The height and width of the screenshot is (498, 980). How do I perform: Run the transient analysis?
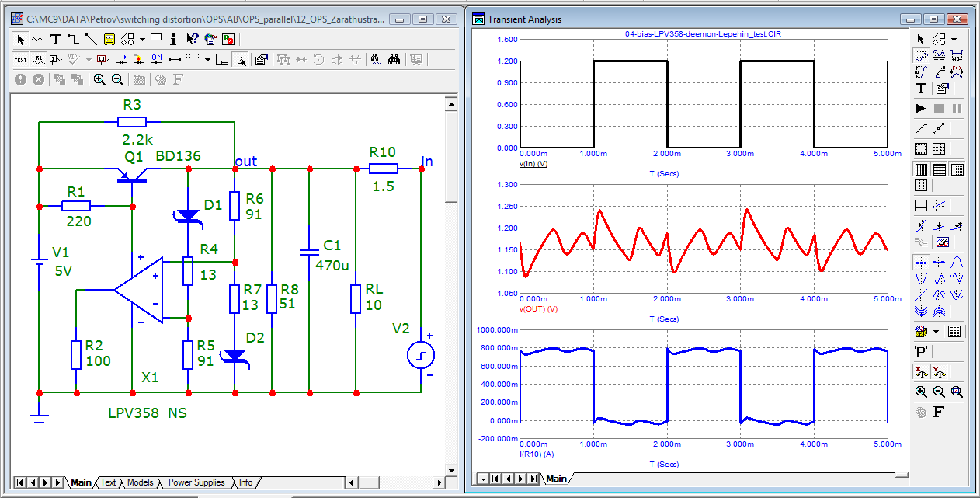(x=921, y=108)
